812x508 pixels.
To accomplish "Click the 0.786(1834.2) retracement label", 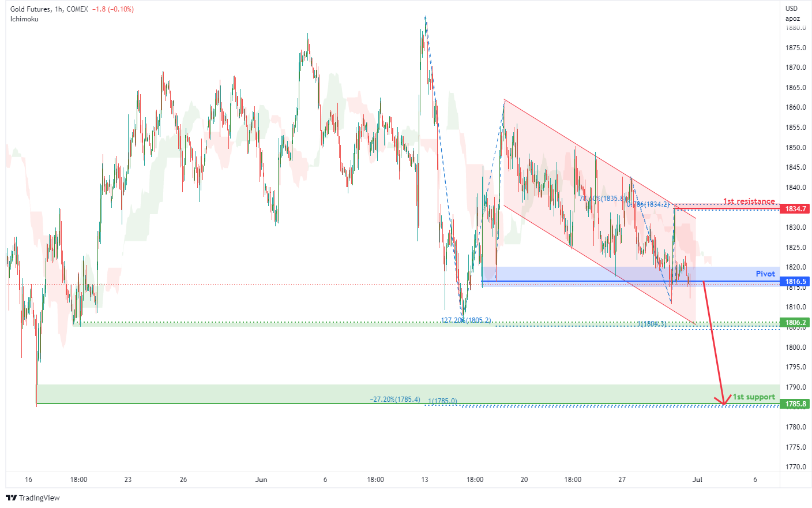I will [648, 204].
